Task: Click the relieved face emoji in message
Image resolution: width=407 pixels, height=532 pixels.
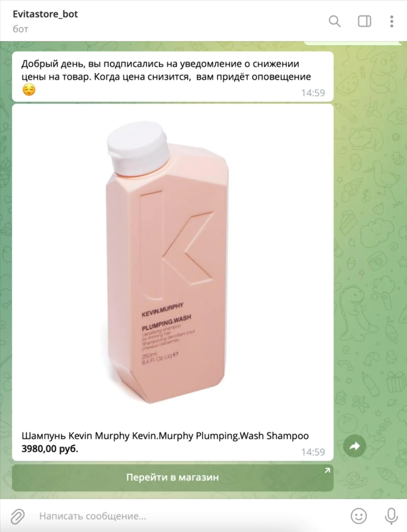Action: click(x=29, y=90)
